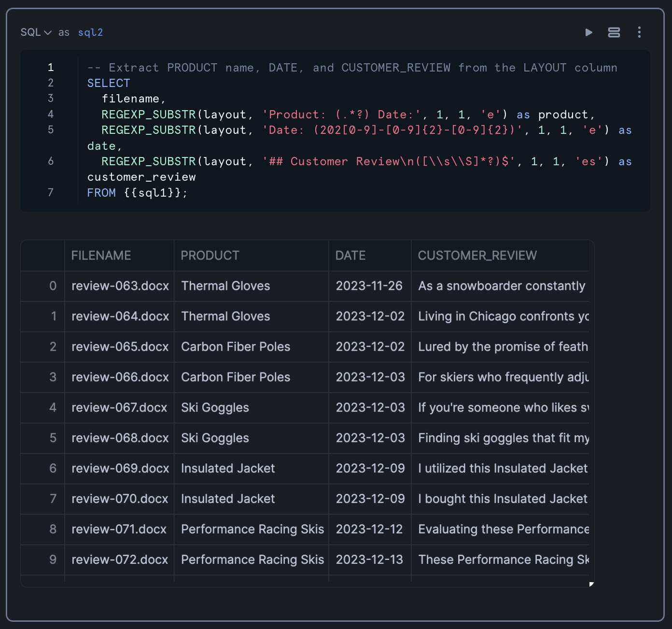
Task: Click the FROM {{sql1}} line in code
Action: coord(137,193)
